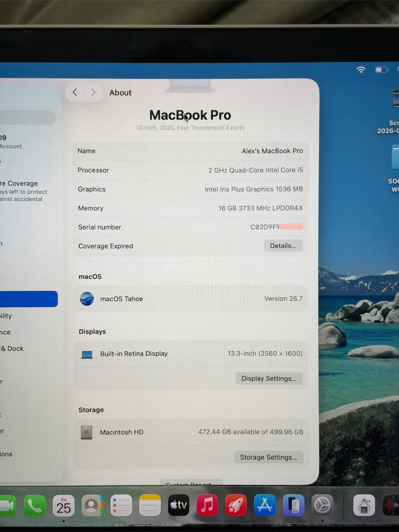The height and width of the screenshot is (532, 399).
Task: Open the Notes app in Dock
Action: (150, 505)
